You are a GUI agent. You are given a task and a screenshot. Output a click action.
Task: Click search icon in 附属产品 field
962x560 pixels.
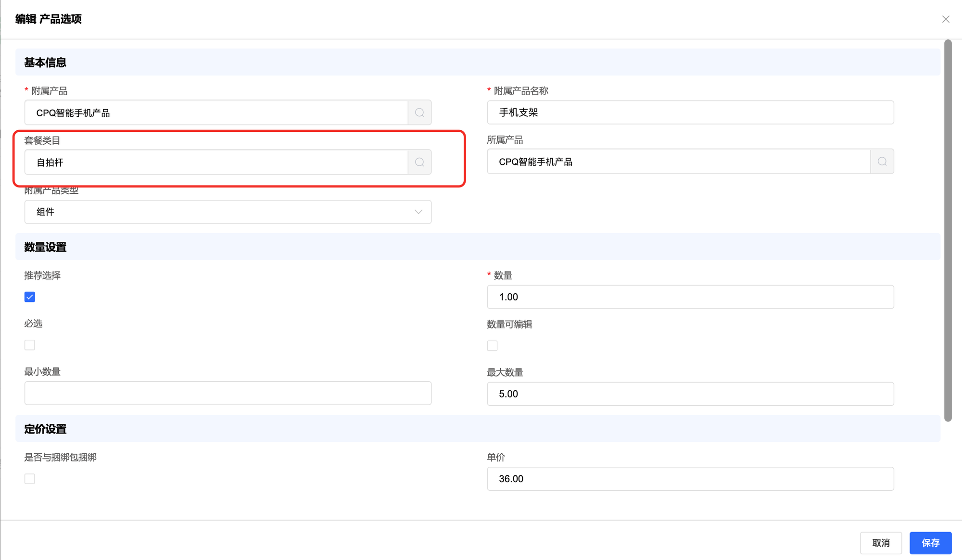[419, 112]
